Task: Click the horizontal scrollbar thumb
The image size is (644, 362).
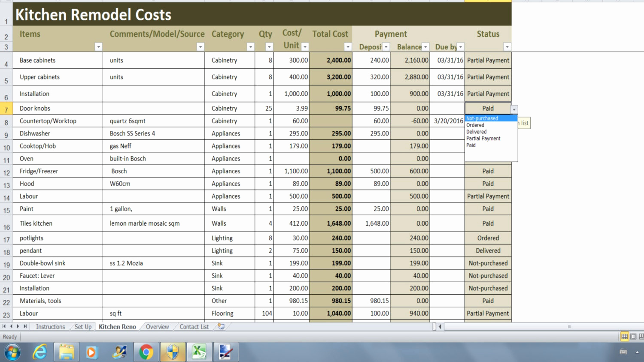Action: pyautogui.click(x=569, y=326)
